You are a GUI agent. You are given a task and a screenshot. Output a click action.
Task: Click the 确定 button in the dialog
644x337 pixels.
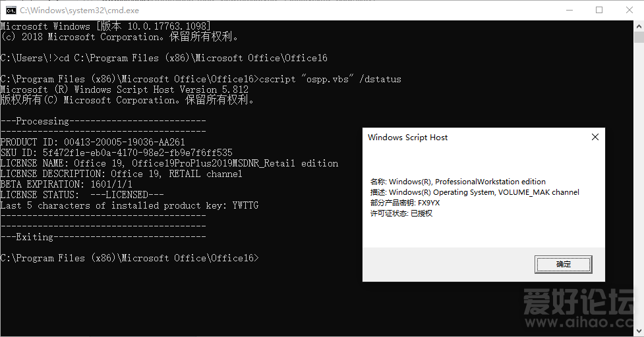click(x=564, y=265)
